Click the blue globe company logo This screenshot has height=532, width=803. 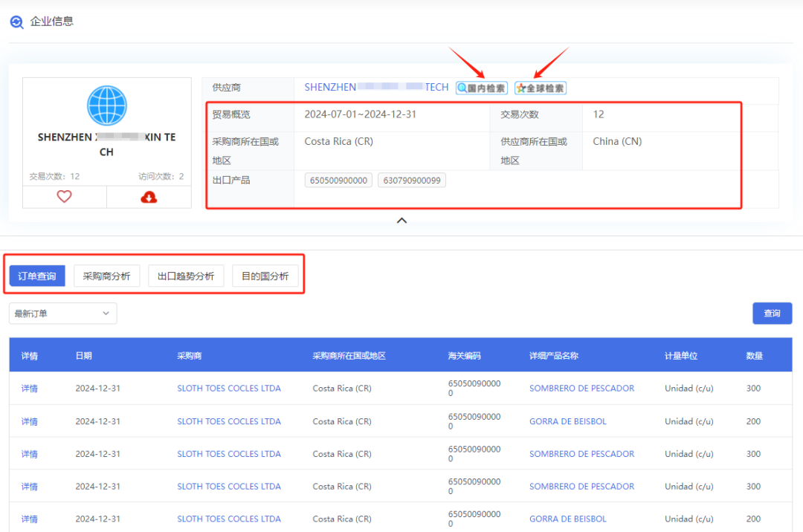coord(106,106)
